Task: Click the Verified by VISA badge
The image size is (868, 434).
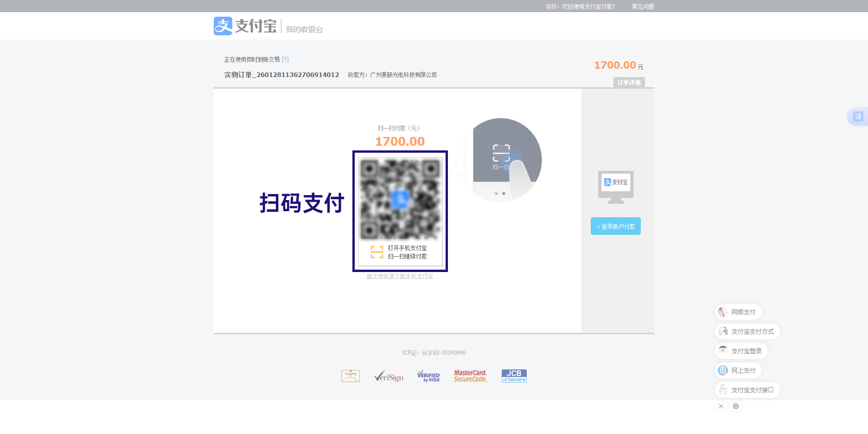Action: pyautogui.click(x=428, y=376)
